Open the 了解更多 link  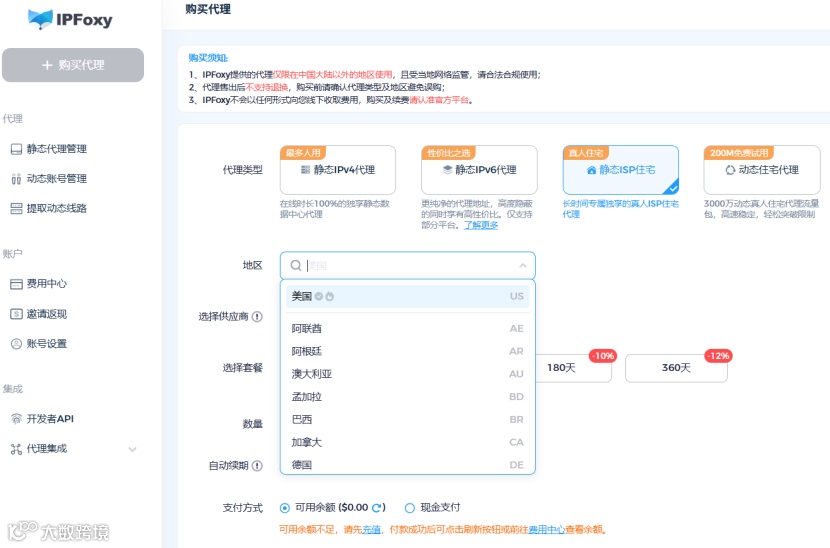[x=481, y=225]
